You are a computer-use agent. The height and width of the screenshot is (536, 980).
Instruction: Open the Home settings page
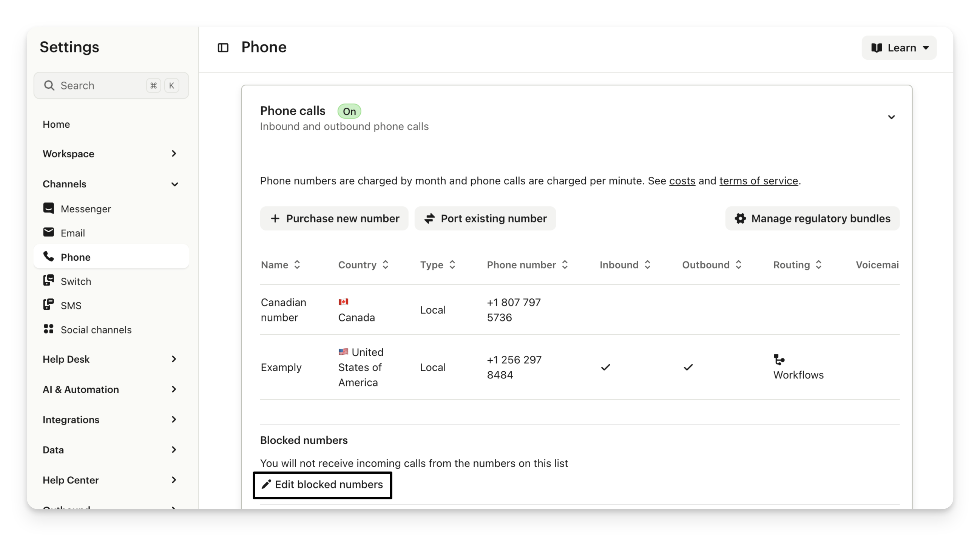pyautogui.click(x=56, y=124)
